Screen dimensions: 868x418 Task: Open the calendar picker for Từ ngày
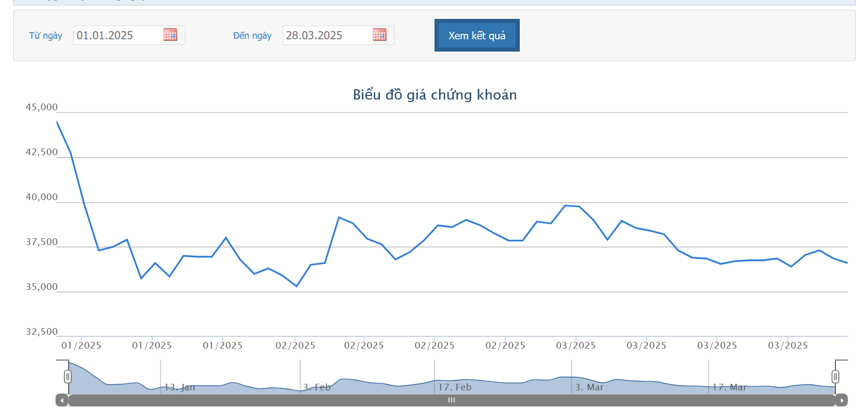(x=170, y=35)
